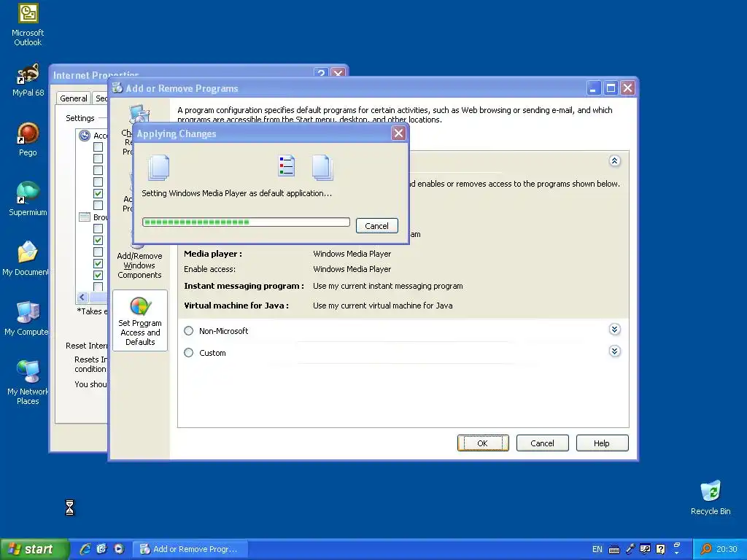Image resolution: width=747 pixels, height=560 pixels.
Task: Click the restore icon at the language bar's right end
Action: (676, 545)
